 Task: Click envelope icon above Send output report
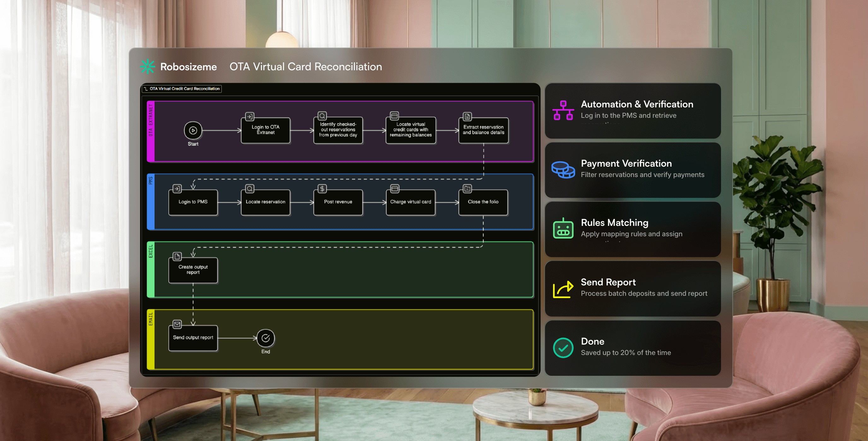point(177,324)
